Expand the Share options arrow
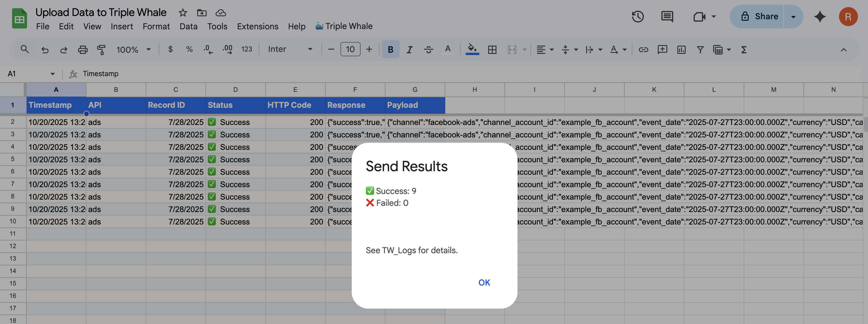The image size is (868, 324). click(x=793, y=17)
